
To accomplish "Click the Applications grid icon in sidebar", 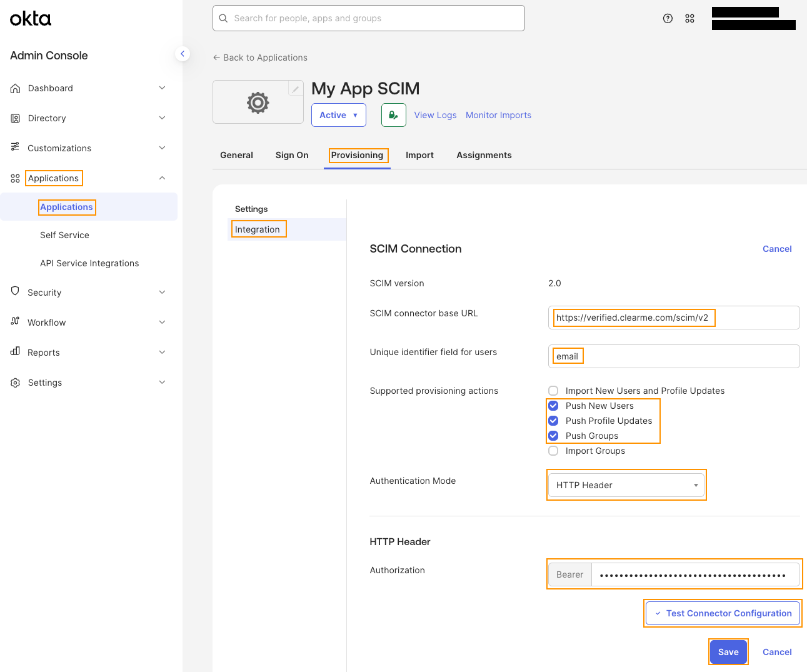I will point(16,178).
